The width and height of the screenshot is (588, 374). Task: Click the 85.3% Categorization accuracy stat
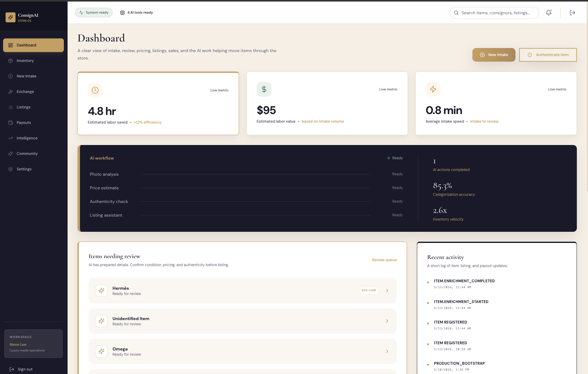(454, 189)
